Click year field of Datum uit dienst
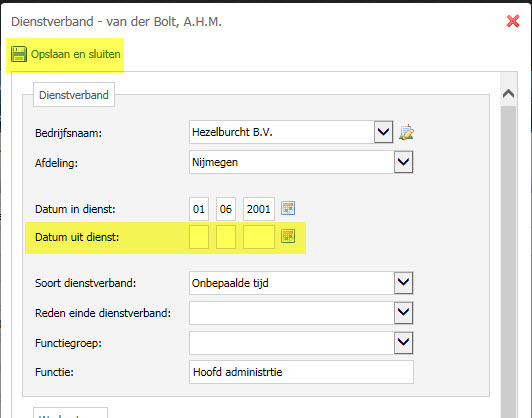This screenshot has width=532, height=418. tap(259, 237)
